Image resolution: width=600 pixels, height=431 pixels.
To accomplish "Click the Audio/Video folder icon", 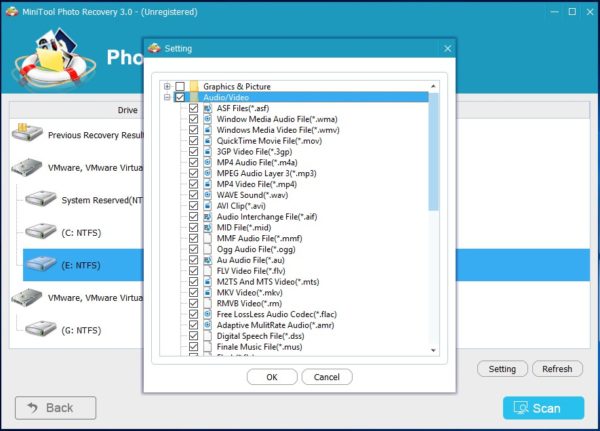I will click(194, 97).
